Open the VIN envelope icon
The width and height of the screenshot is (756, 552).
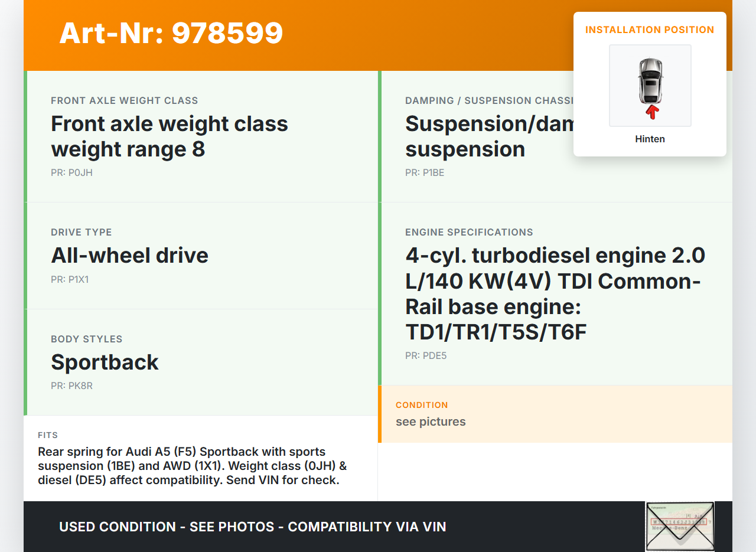679,526
